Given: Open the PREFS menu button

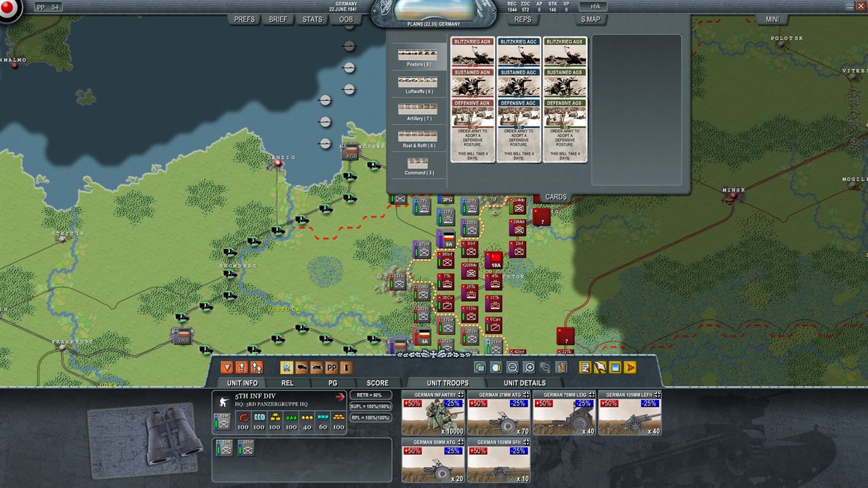Looking at the screenshot, I should pyautogui.click(x=244, y=19).
